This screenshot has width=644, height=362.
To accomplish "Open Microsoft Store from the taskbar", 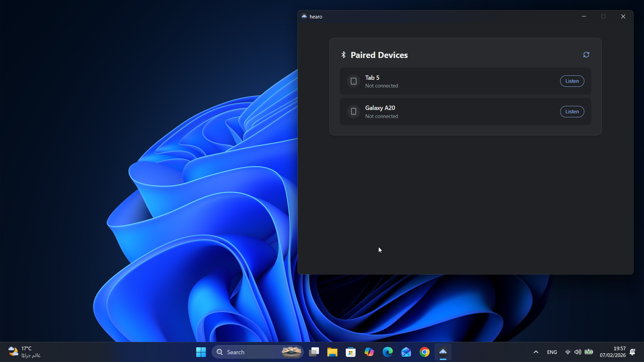I will [x=351, y=352].
